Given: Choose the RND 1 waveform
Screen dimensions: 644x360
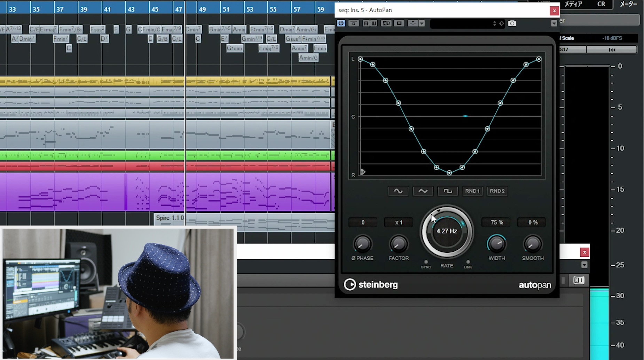Looking at the screenshot, I should [472, 191].
